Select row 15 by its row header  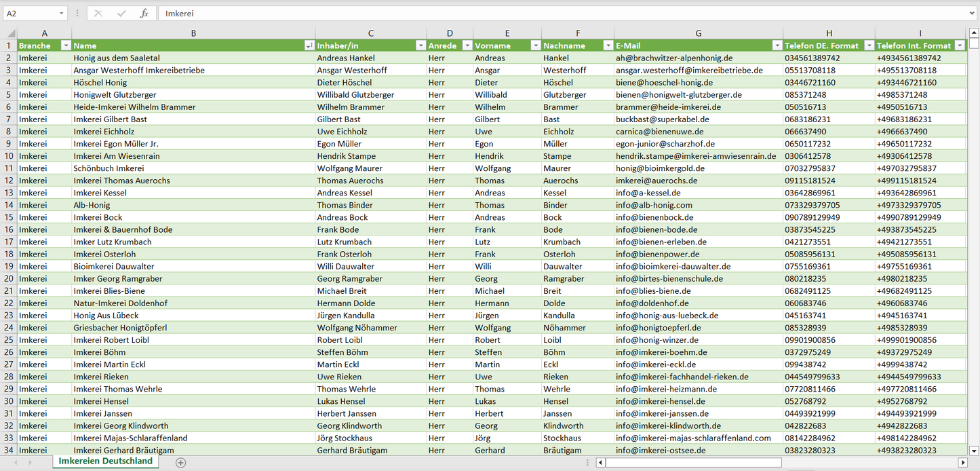tap(9, 217)
